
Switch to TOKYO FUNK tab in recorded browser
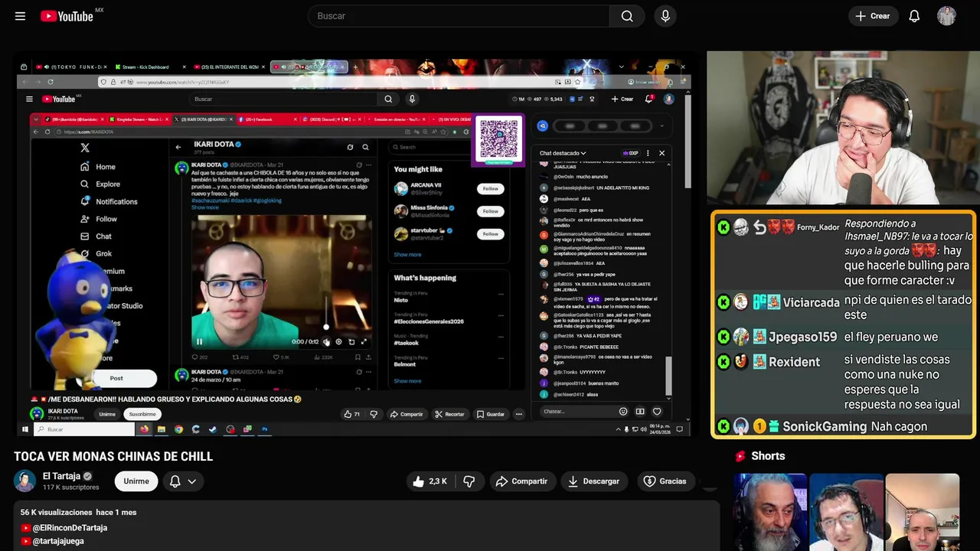point(70,67)
